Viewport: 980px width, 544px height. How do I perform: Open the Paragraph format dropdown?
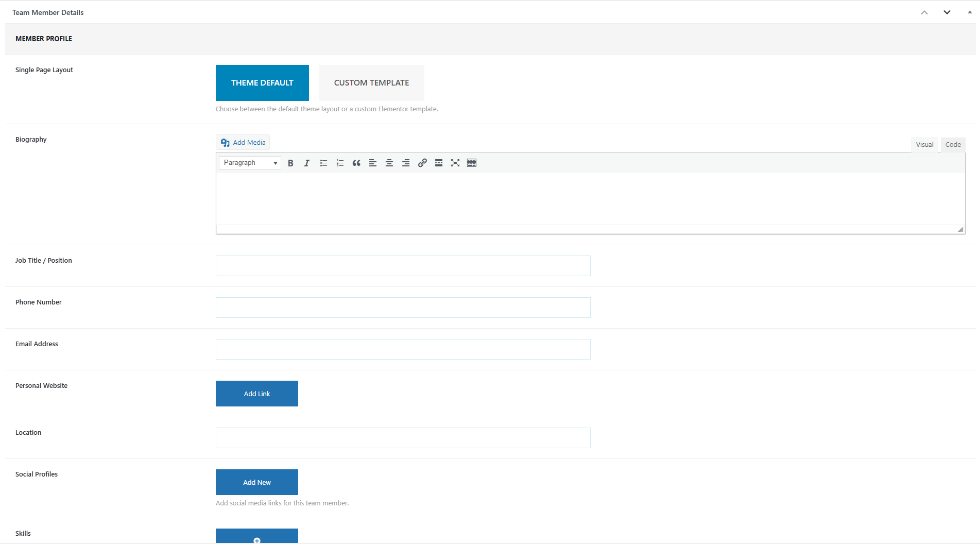[250, 163]
